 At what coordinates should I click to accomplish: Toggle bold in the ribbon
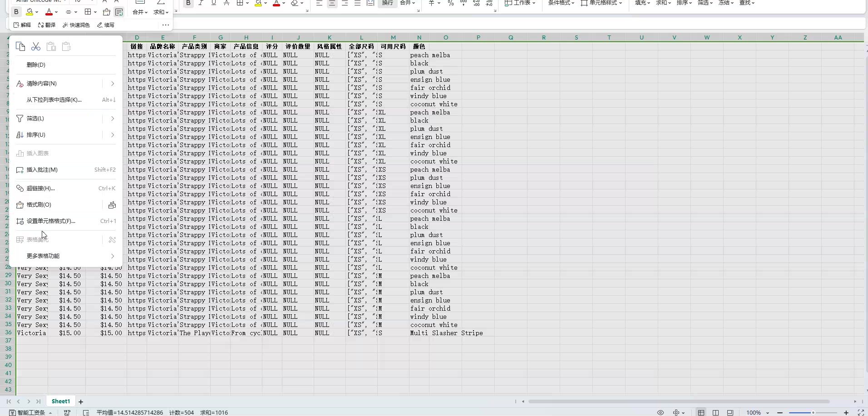tap(188, 3)
